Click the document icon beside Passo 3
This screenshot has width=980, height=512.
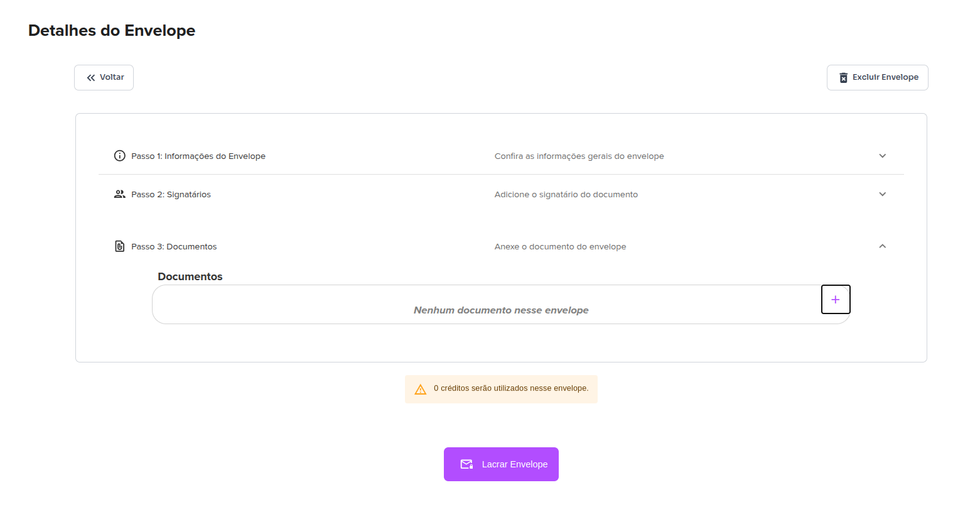[x=119, y=246]
